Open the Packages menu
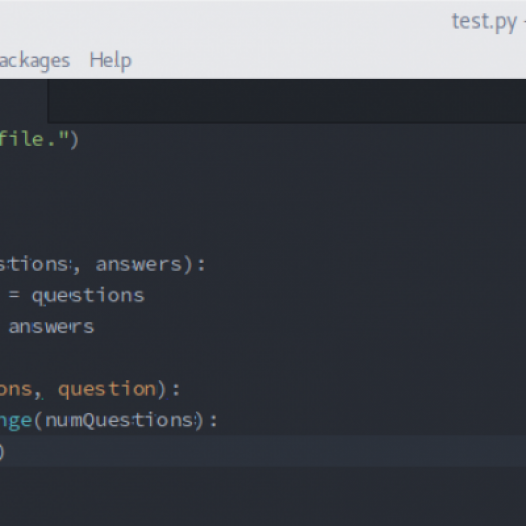The height and width of the screenshot is (526, 526). pyautogui.click(x=35, y=61)
